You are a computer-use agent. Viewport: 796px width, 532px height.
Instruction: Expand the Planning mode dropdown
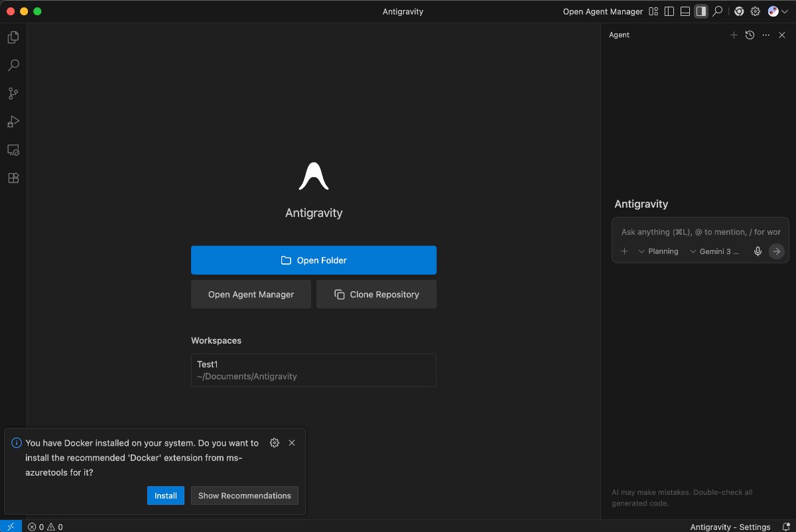658,251
